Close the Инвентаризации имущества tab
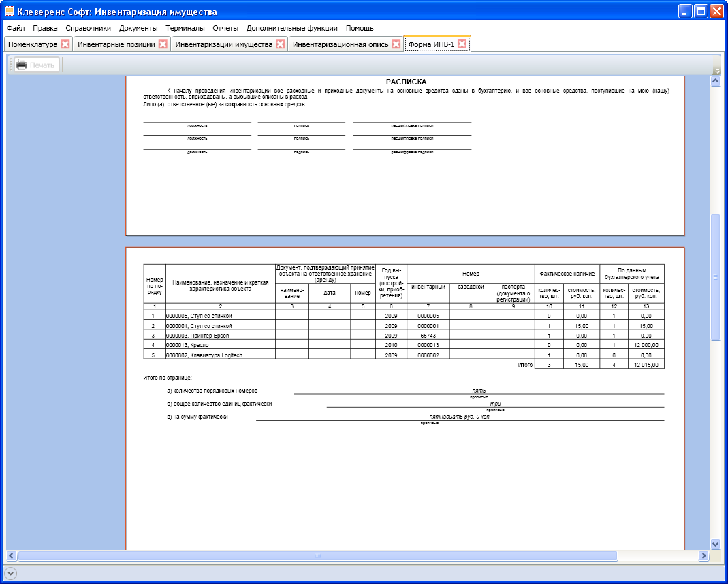The width and height of the screenshot is (728, 584). [x=281, y=44]
